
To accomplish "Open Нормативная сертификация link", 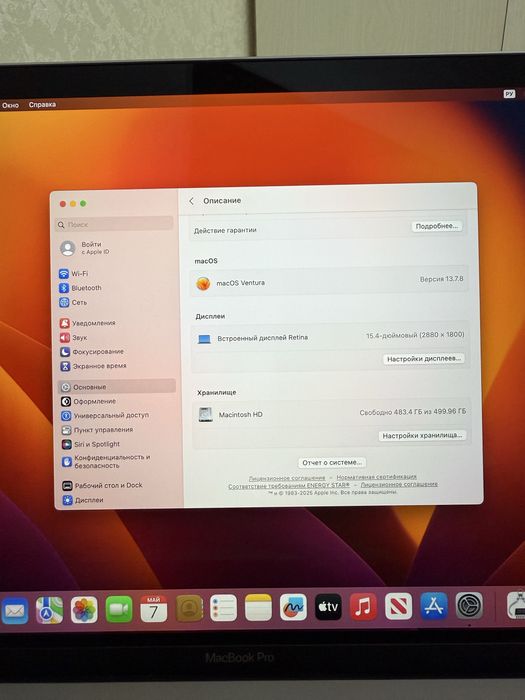I will point(376,477).
